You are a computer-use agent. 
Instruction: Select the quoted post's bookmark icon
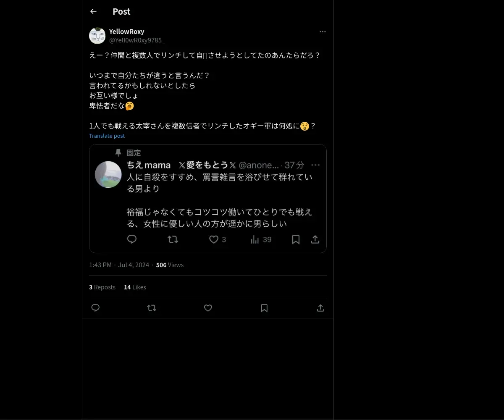[x=296, y=239]
